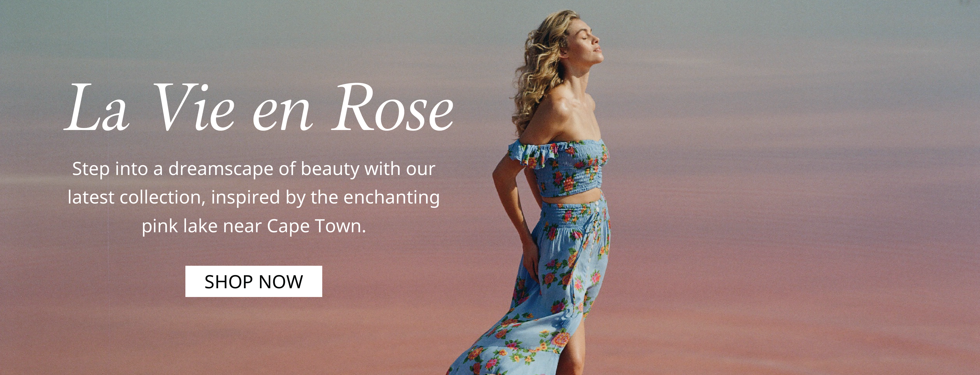Viewport: 980px width, 375px height.
Task: Click the SHOP NOW button
Action: point(254,281)
